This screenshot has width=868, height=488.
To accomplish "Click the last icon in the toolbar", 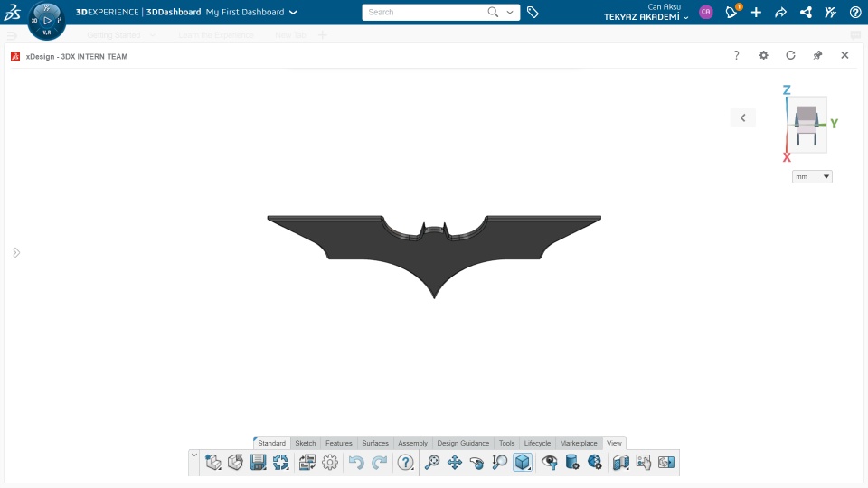I will point(666,462).
